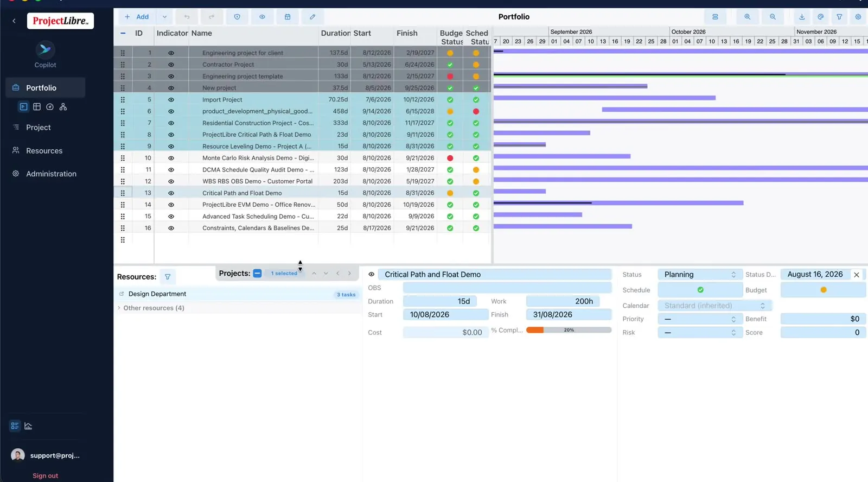Adjust the % Complete 20% progress bar

(569, 330)
